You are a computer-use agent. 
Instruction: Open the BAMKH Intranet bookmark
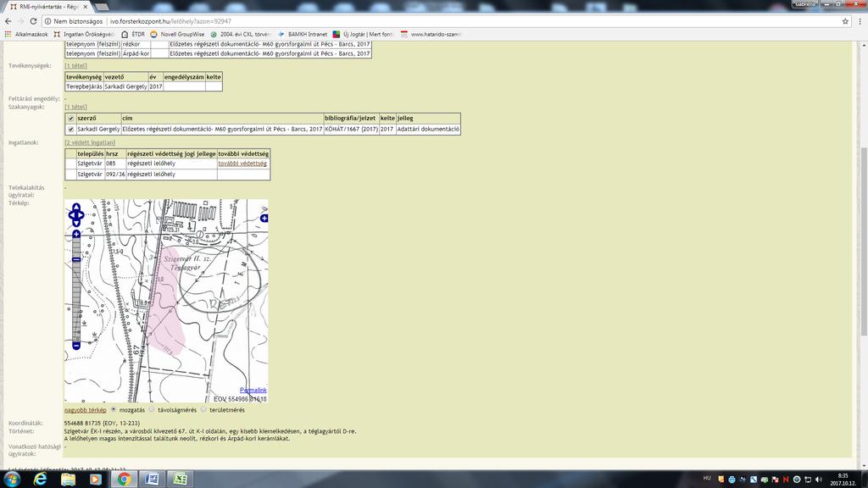(303, 34)
